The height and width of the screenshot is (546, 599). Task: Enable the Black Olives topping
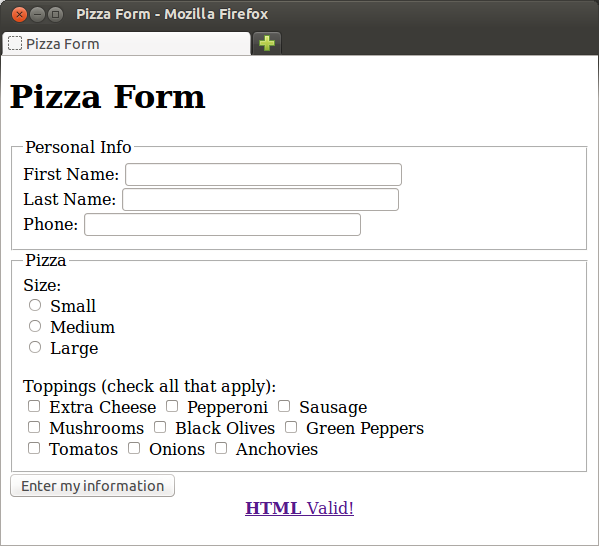coord(160,427)
